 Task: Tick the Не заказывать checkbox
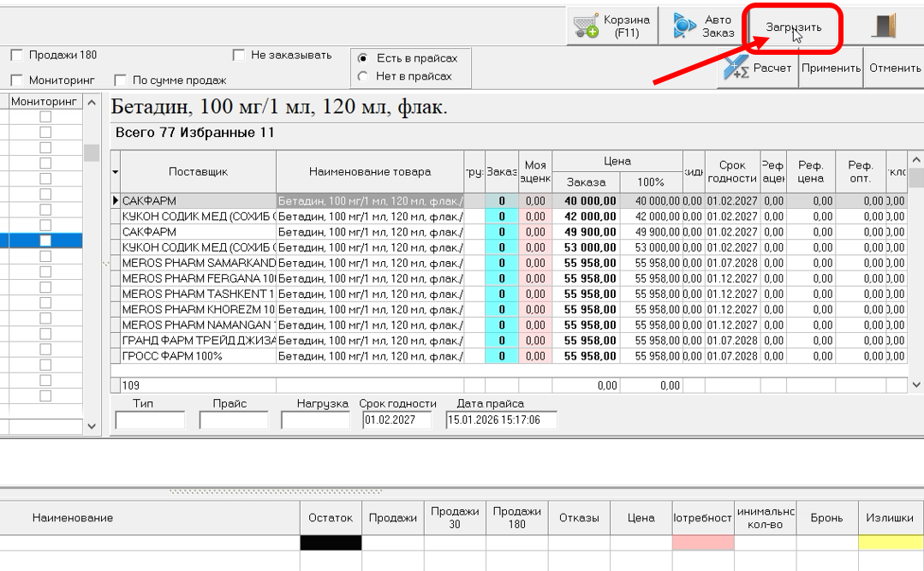pyautogui.click(x=239, y=56)
